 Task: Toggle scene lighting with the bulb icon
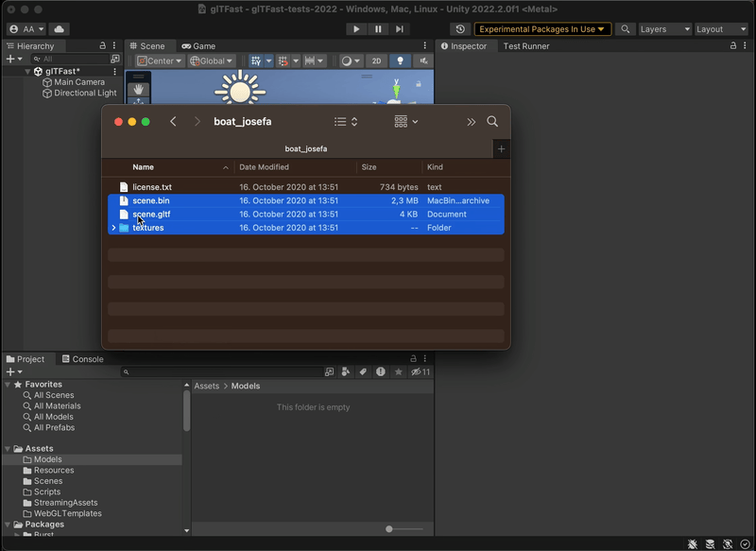[x=400, y=60]
